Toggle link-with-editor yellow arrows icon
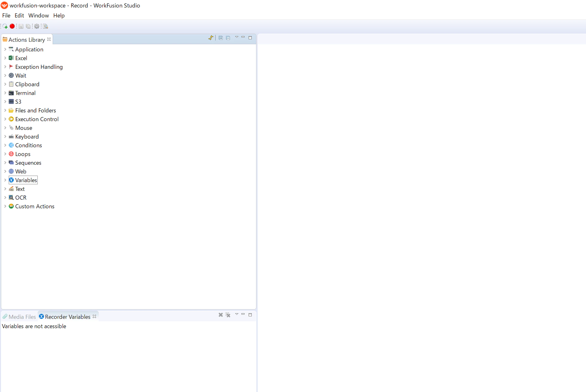Viewport: 586px width, 392px height. tap(211, 38)
